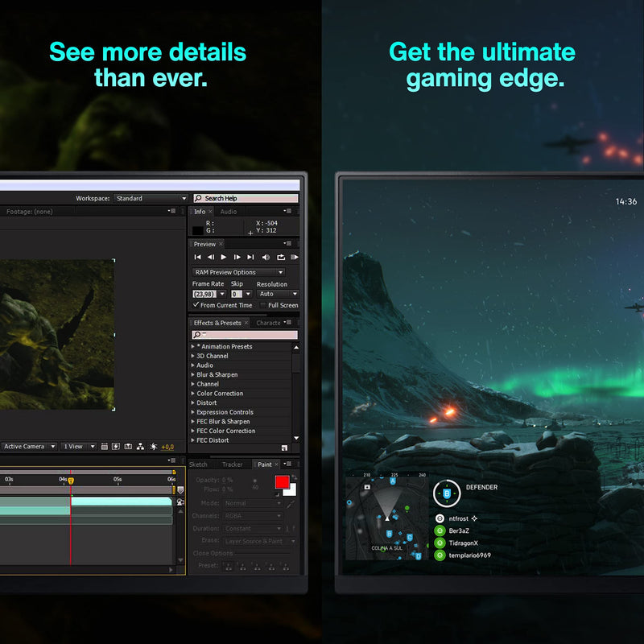Image resolution: width=644 pixels, height=644 pixels.
Task: Expand the Blur & Sharpen category
Action: [x=192, y=374]
